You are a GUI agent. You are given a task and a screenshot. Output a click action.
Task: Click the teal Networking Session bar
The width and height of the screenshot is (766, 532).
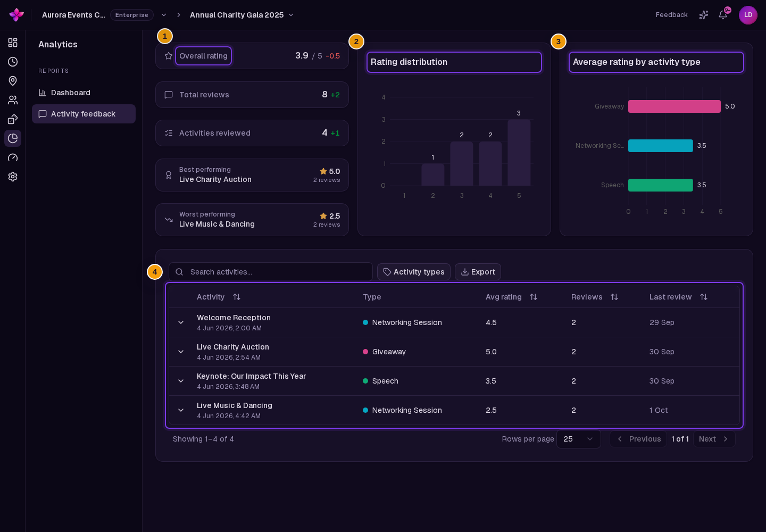[661, 146]
